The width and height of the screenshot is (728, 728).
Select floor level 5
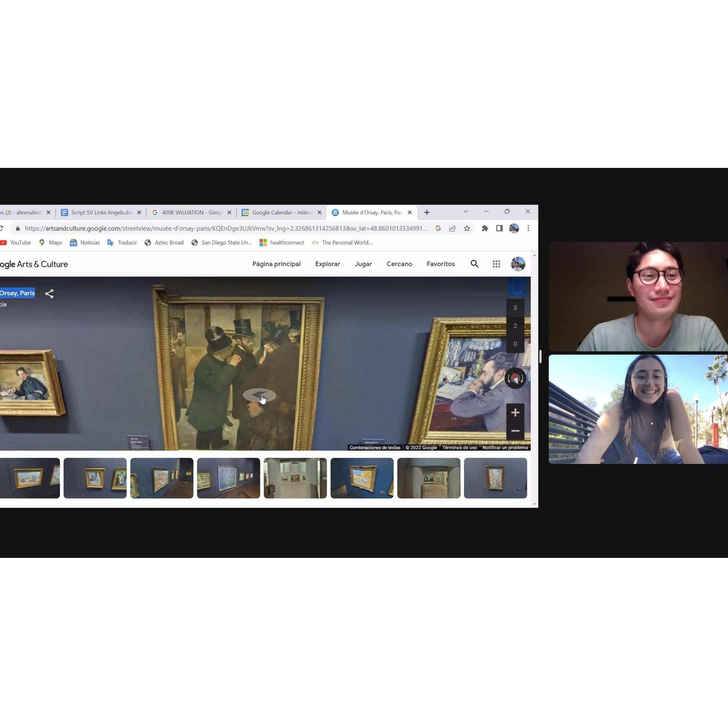[515, 308]
